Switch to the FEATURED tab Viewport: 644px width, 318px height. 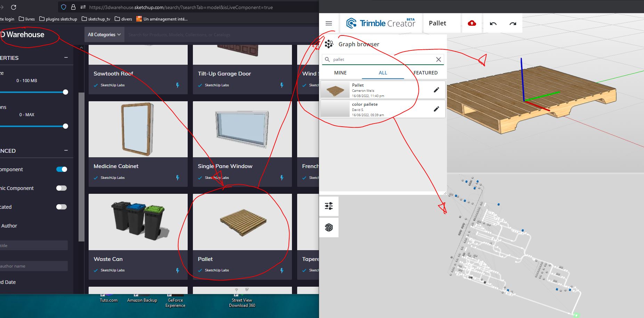pos(425,73)
